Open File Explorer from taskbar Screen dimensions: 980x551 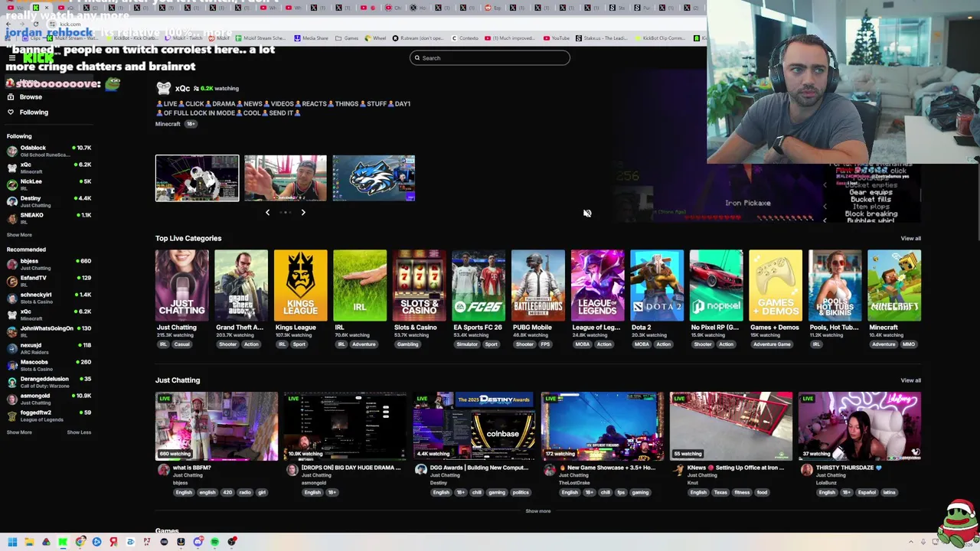click(29, 542)
